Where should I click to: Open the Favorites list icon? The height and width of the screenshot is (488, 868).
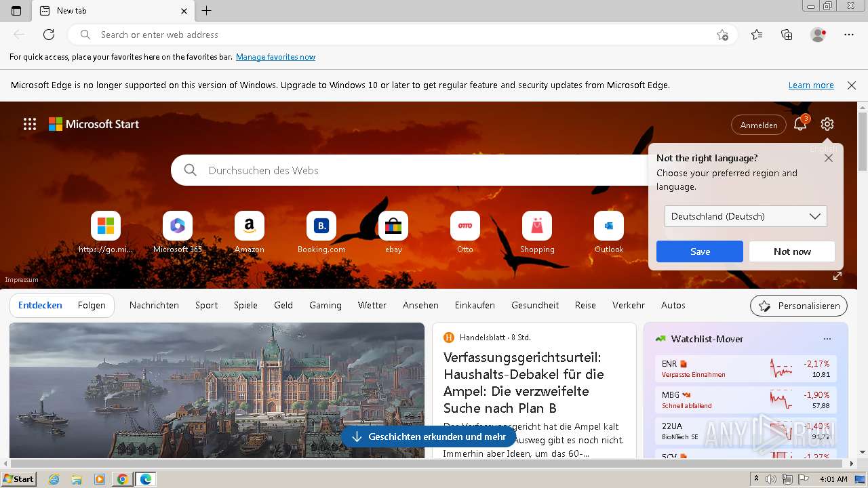pyautogui.click(x=757, y=35)
